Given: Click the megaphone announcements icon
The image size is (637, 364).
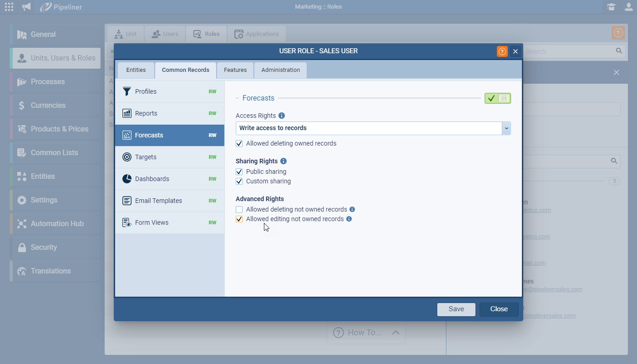Looking at the screenshot, I should coord(27,7).
